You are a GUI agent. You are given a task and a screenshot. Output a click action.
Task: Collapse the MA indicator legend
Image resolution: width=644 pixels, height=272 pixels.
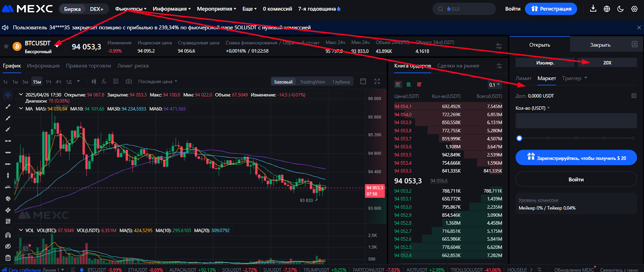(21, 109)
